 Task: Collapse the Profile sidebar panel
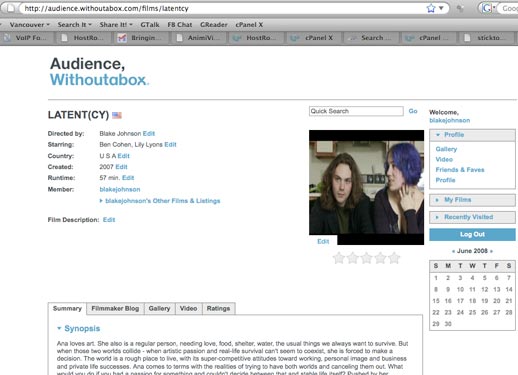coord(438,135)
